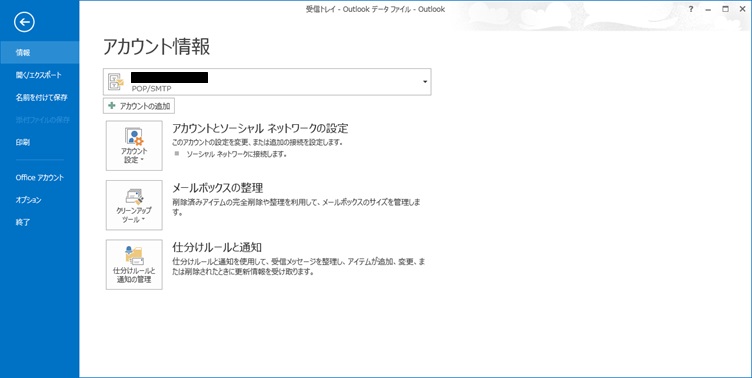Click アカウントの追加 button
This screenshot has width=752, height=378.
(139, 106)
